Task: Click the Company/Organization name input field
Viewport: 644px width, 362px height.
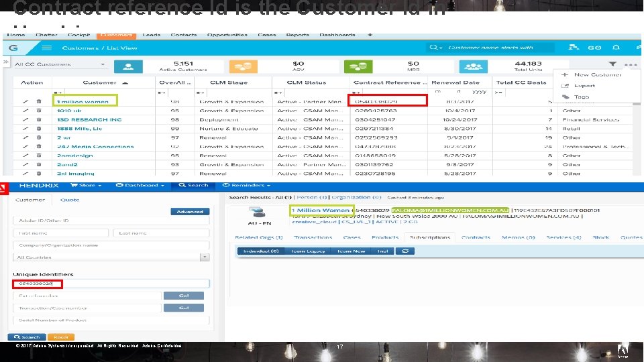Action: click(111, 245)
